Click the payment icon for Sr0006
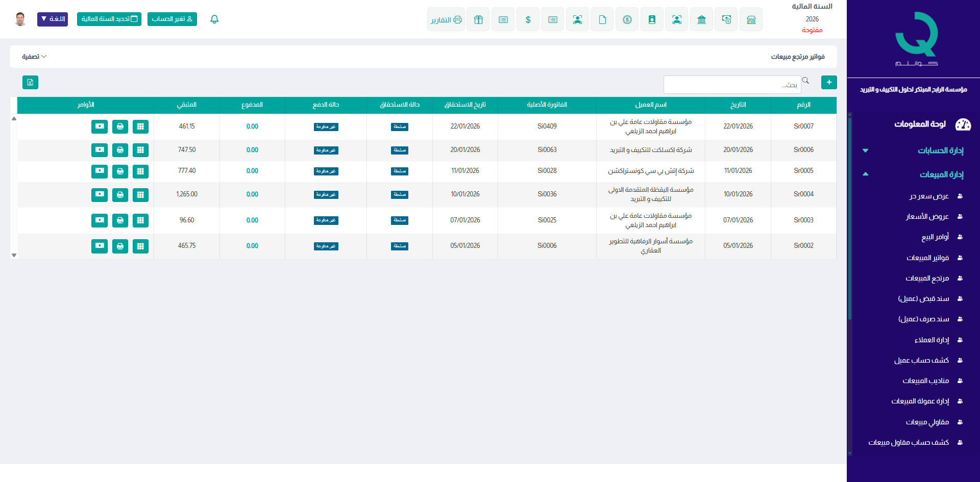This screenshot has height=482, width=980. pos(100,150)
